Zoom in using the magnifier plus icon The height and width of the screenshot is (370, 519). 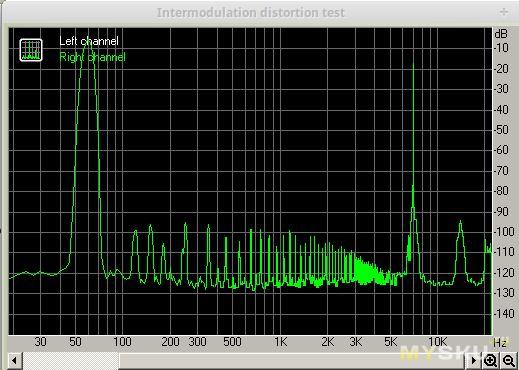[491, 361]
